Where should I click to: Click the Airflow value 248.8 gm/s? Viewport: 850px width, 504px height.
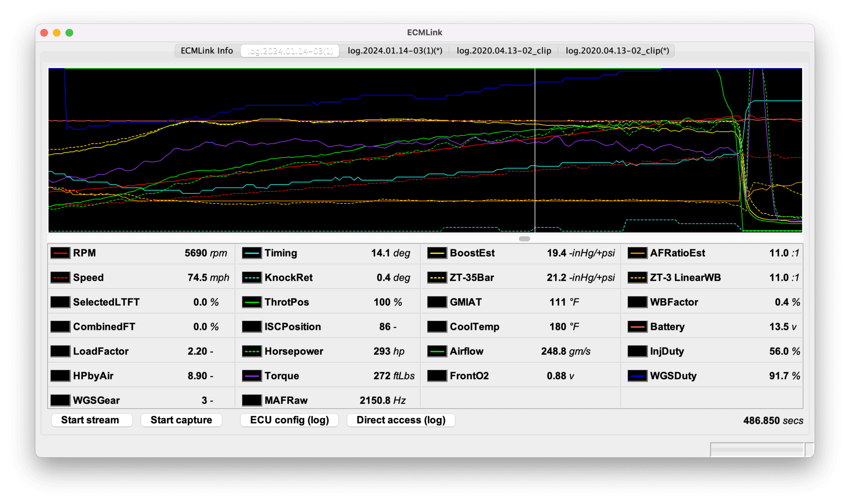point(566,352)
